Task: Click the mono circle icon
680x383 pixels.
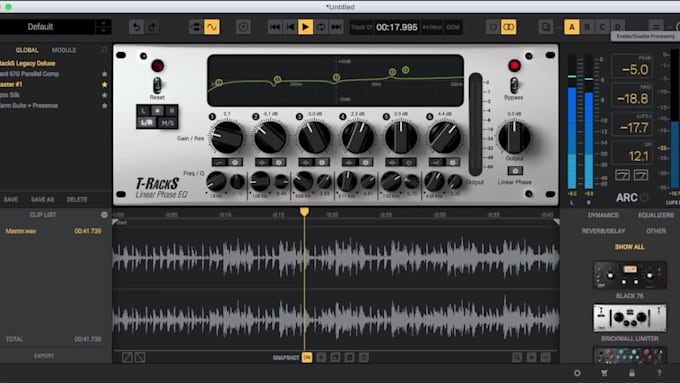Action: pos(493,27)
